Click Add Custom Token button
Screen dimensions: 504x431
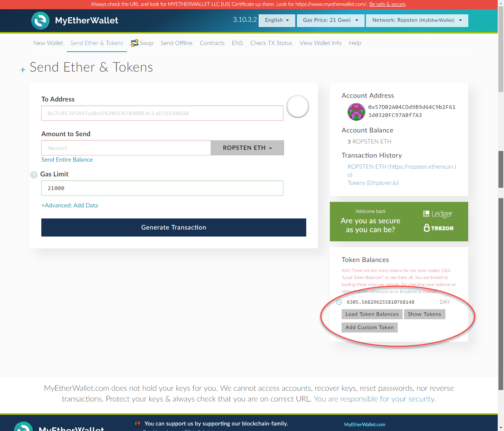point(370,328)
